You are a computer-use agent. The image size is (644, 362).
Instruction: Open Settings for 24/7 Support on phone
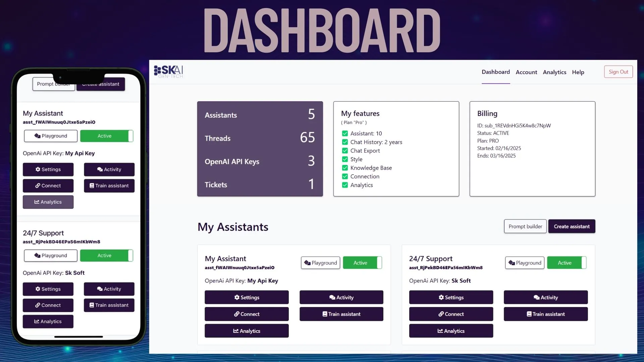tap(48, 289)
